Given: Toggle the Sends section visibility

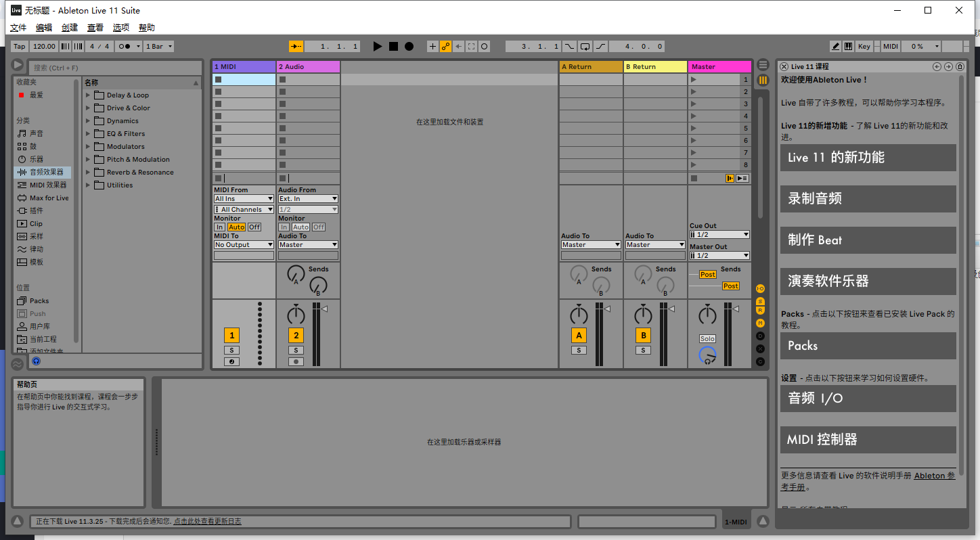Looking at the screenshot, I should [760, 301].
